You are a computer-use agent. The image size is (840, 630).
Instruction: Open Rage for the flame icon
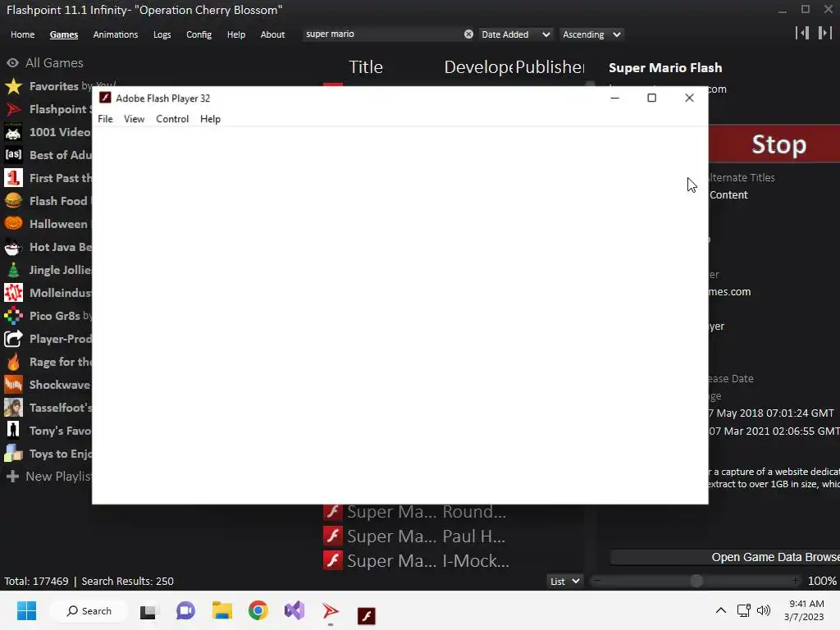(x=13, y=362)
